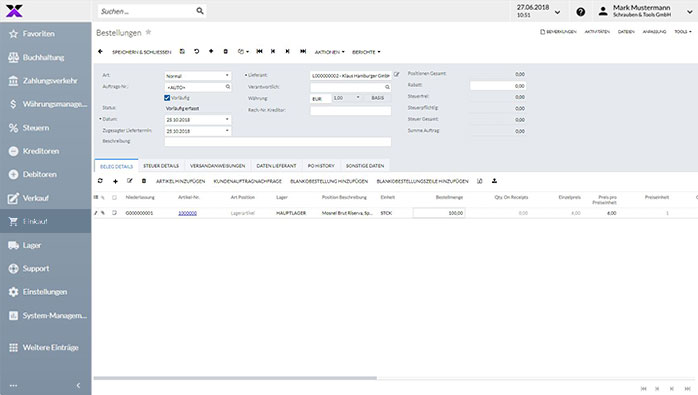Go to the next record
This screenshot has width=698, height=395.
(288, 52)
